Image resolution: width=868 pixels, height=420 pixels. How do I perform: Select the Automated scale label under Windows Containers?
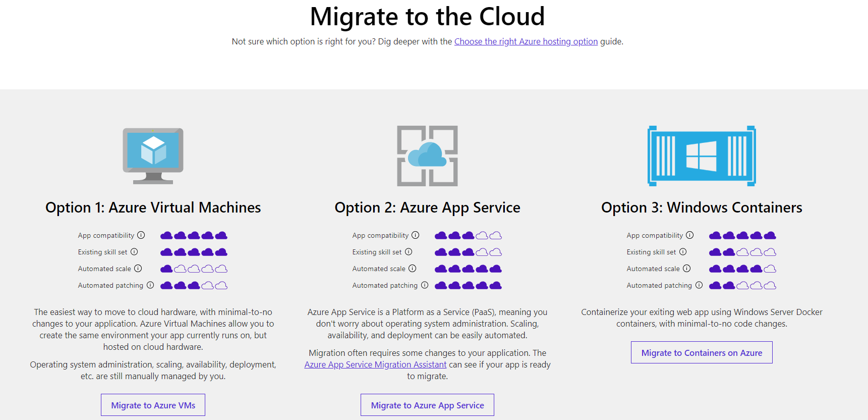click(x=653, y=269)
